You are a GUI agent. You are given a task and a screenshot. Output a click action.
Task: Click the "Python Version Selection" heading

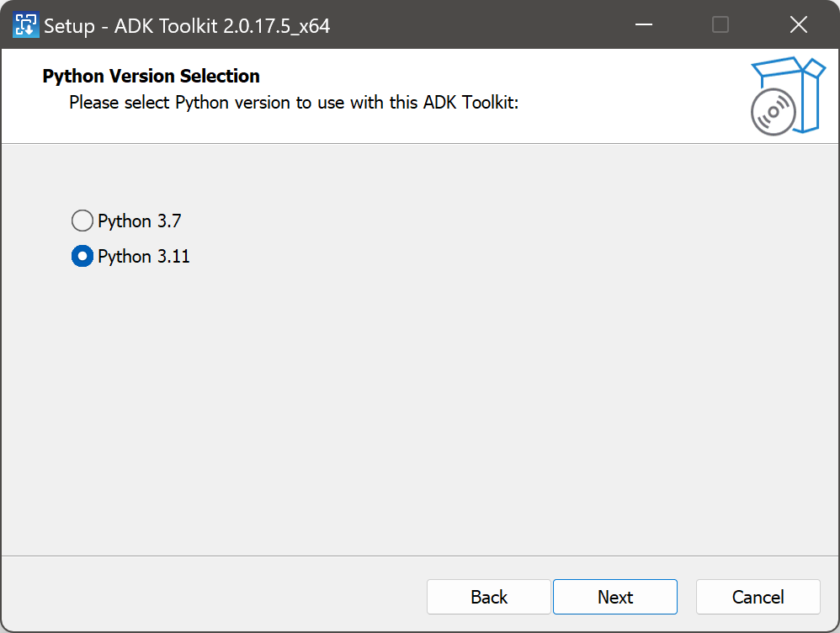click(x=151, y=77)
